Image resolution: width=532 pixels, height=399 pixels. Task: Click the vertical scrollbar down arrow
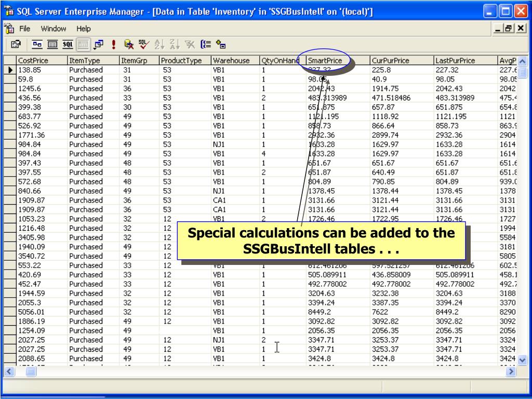pos(522,361)
